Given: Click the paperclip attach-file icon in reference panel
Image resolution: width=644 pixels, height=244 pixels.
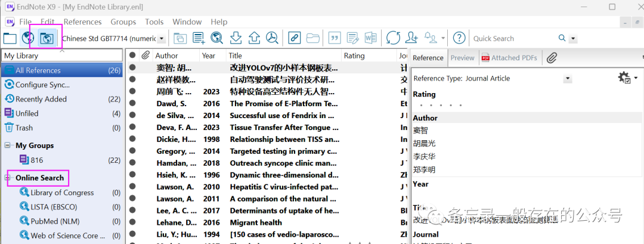Looking at the screenshot, I should coord(552,58).
